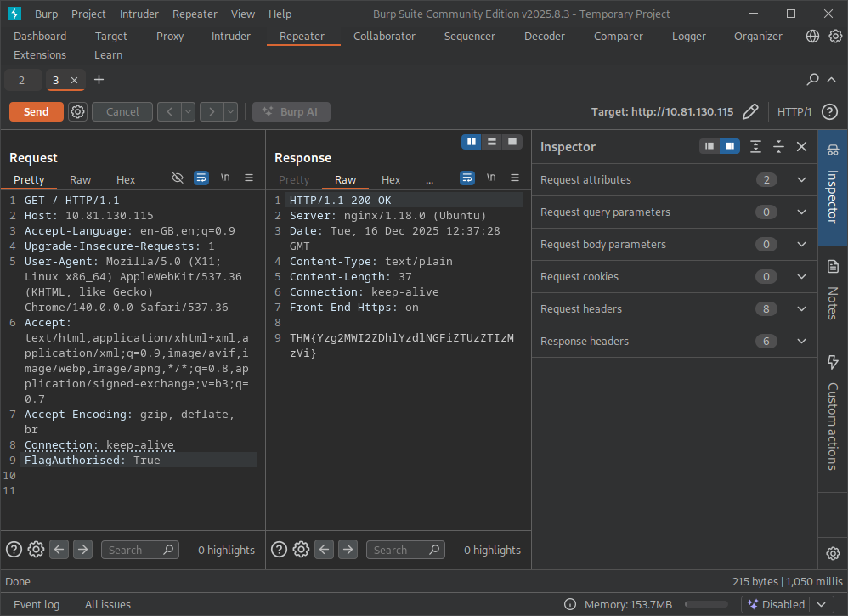This screenshot has width=848, height=616.
Task: Click the help question-mark icon below the Request
Action: [x=14, y=549]
